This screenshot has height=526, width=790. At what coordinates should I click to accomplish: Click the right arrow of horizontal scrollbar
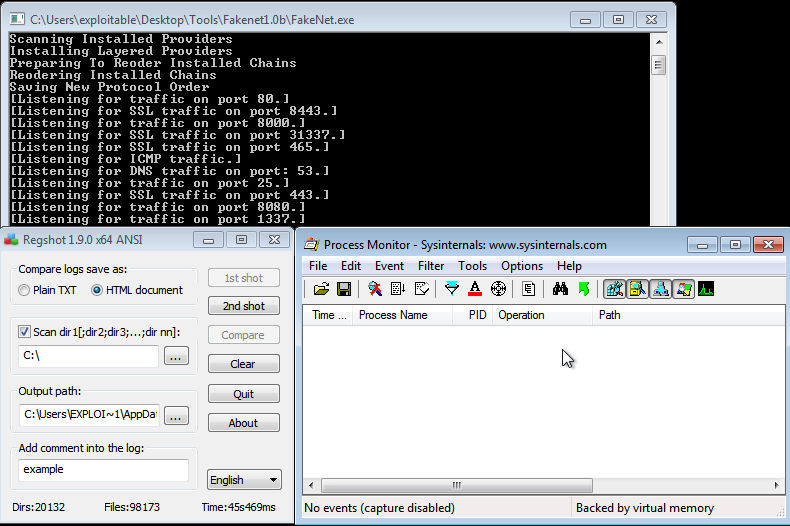tap(776, 486)
